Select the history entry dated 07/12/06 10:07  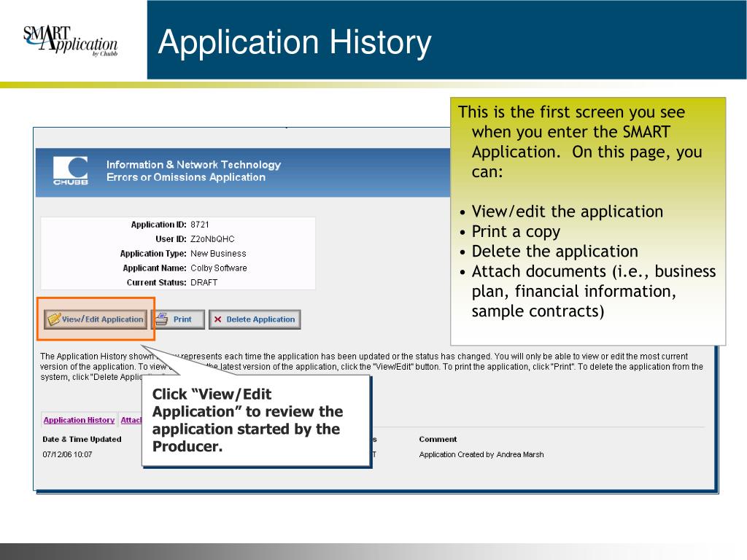67,454
